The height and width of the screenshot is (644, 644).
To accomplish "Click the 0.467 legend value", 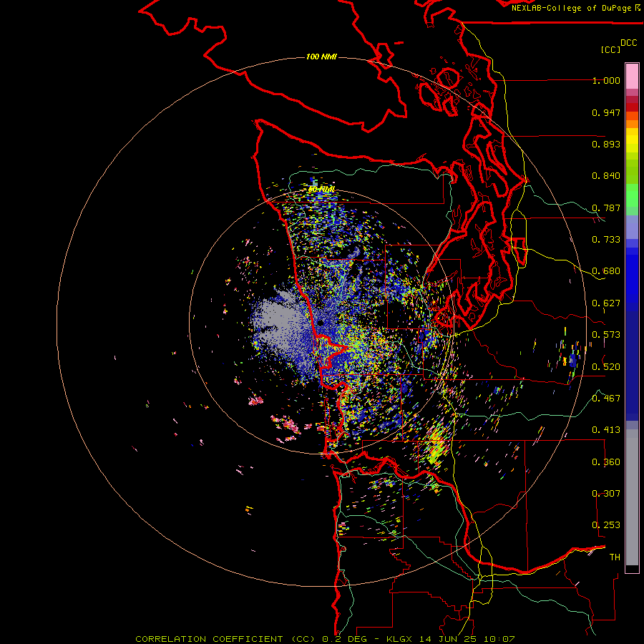I will point(606,399).
